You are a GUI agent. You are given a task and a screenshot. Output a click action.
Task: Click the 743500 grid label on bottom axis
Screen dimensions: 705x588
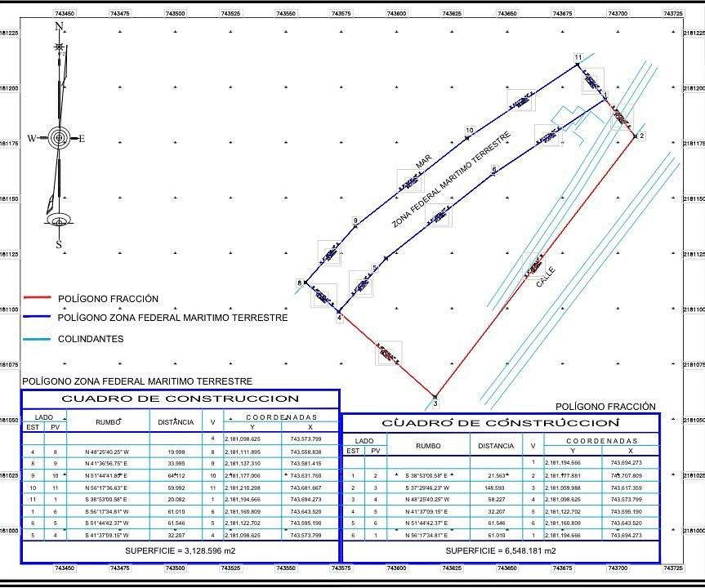(176, 568)
